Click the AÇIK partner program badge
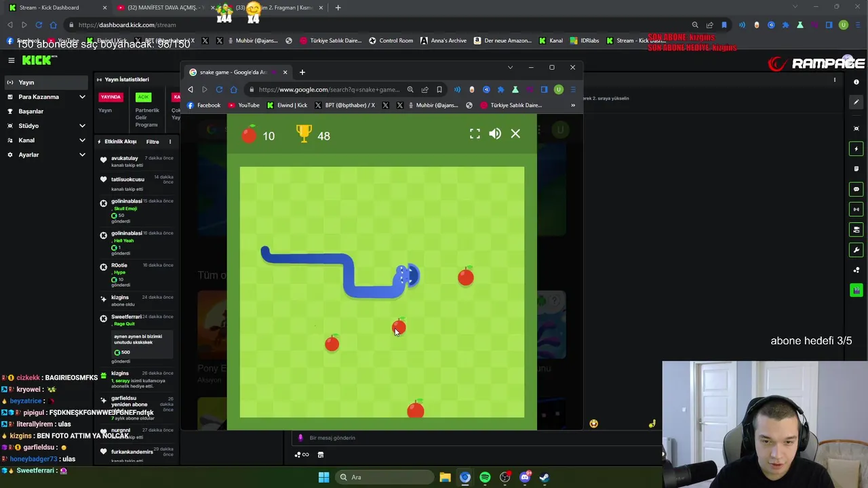The width and height of the screenshot is (868, 488). pos(143,97)
